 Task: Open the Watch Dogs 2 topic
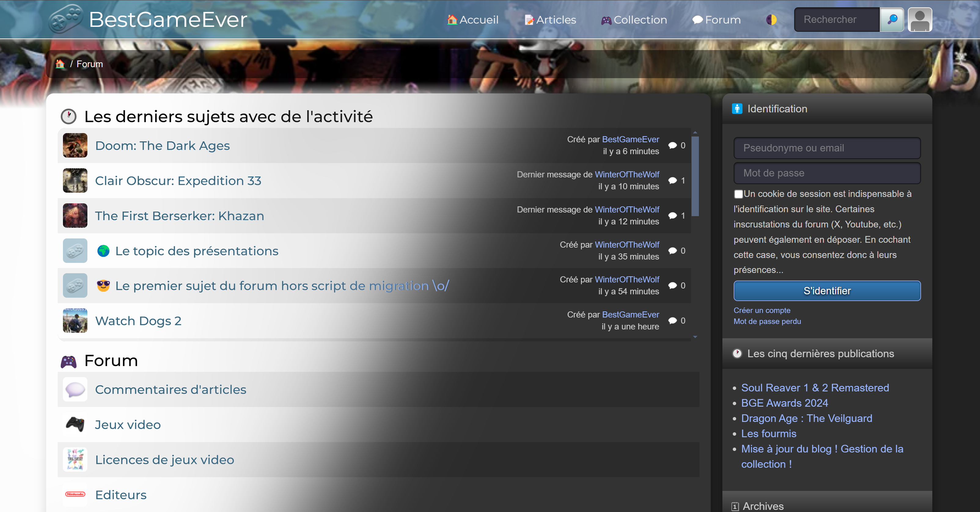(138, 321)
